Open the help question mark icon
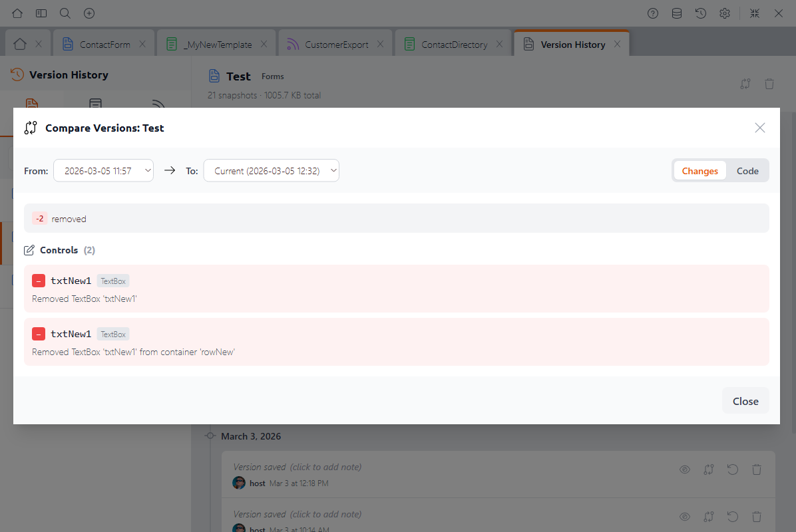This screenshot has width=796, height=532. (x=653, y=13)
